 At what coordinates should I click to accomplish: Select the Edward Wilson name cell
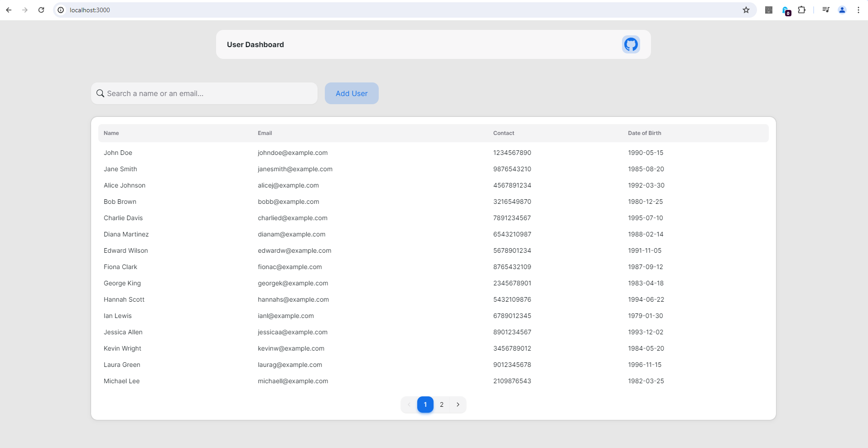click(126, 250)
